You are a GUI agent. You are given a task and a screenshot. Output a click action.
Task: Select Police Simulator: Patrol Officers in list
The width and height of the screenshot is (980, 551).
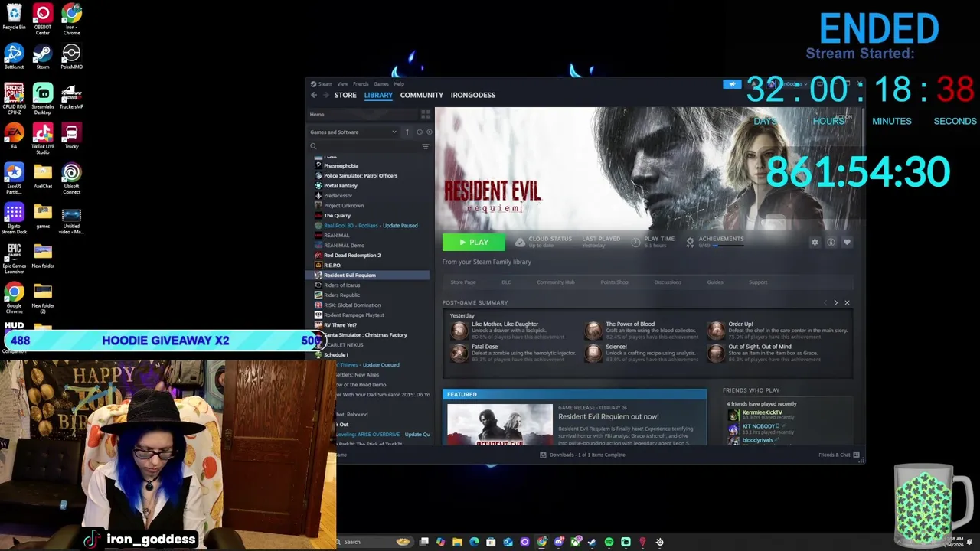pyautogui.click(x=361, y=176)
